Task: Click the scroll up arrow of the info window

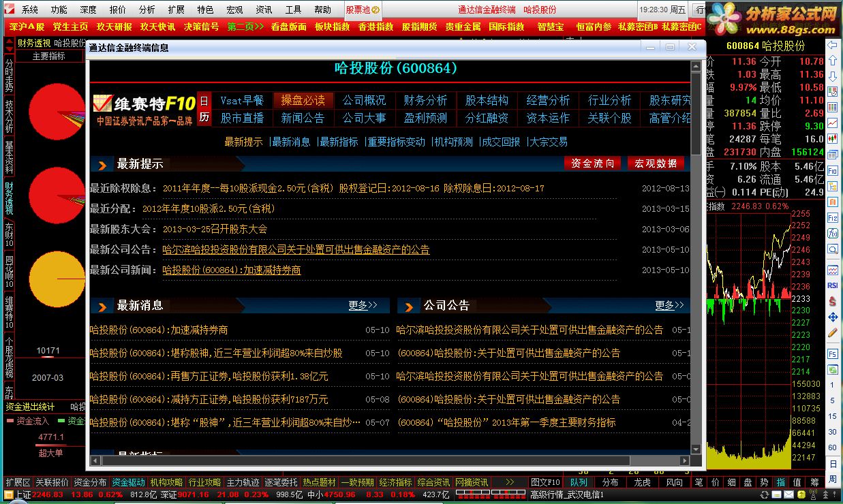Action: click(696, 67)
